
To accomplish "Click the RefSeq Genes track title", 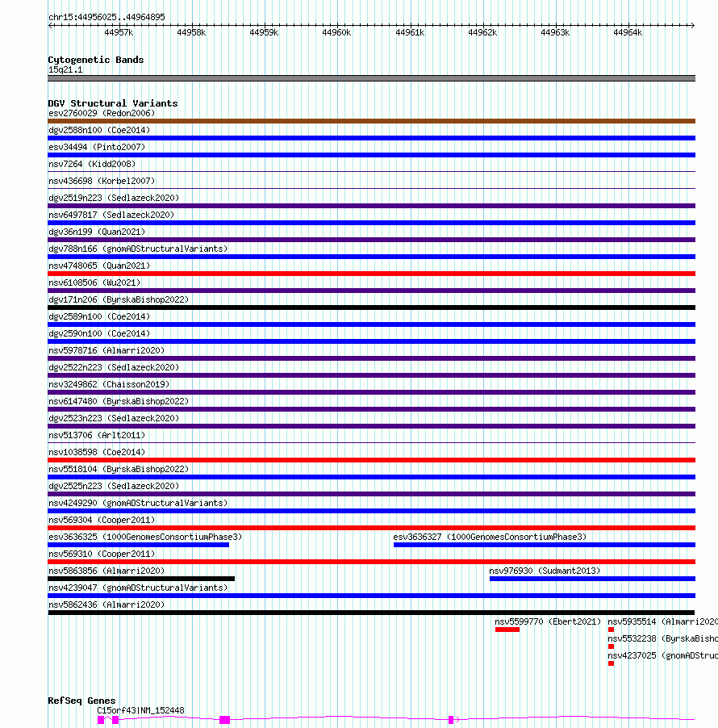I will pyautogui.click(x=81, y=701).
